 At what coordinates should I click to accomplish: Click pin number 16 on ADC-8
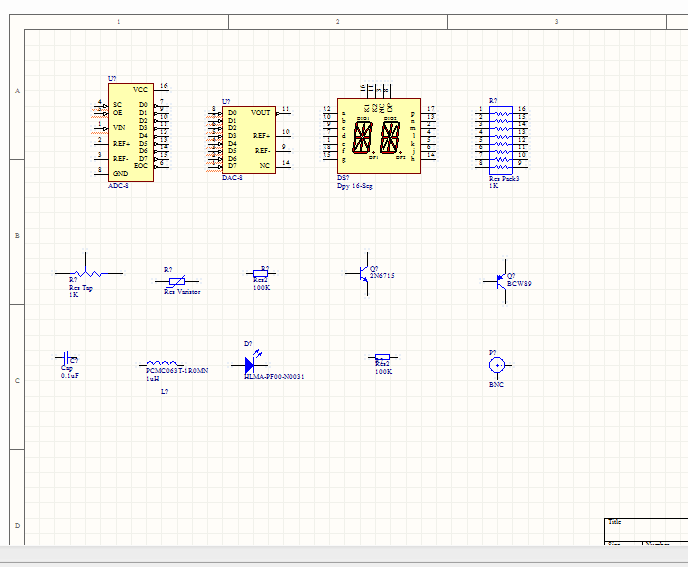pos(164,86)
